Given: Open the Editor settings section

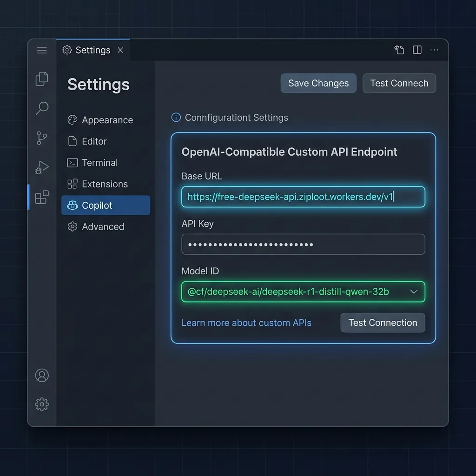Looking at the screenshot, I should click(106, 141).
